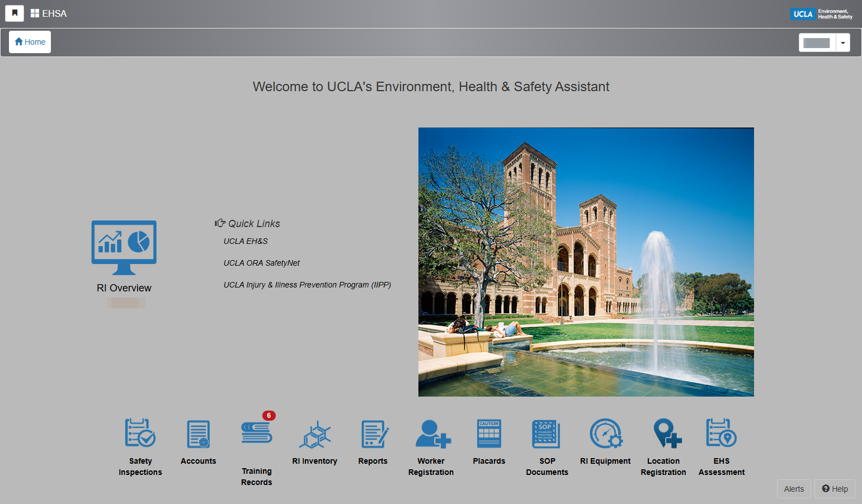Viewport: 862px width, 504px height.
Task: Click the RI Overview label
Action: [x=124, y=288]
